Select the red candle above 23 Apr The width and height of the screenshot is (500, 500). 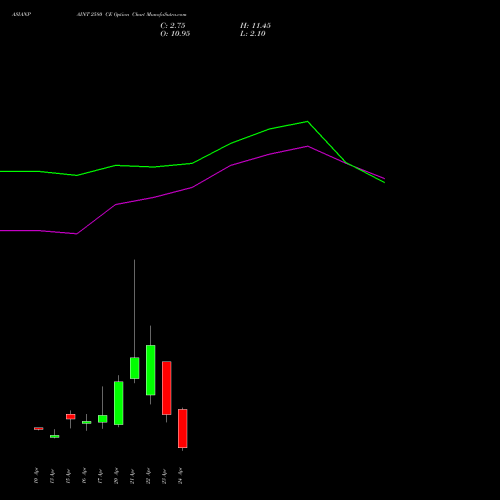[167, 388]
